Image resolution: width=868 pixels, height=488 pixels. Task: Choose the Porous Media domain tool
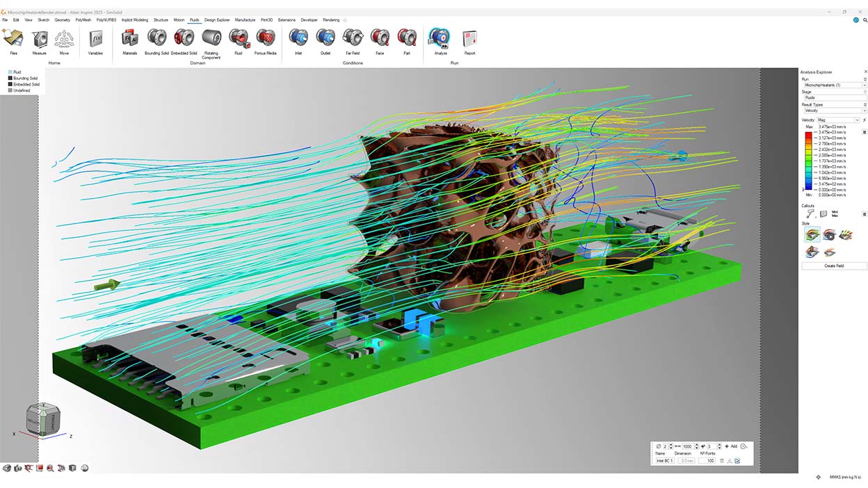point(265,38)
